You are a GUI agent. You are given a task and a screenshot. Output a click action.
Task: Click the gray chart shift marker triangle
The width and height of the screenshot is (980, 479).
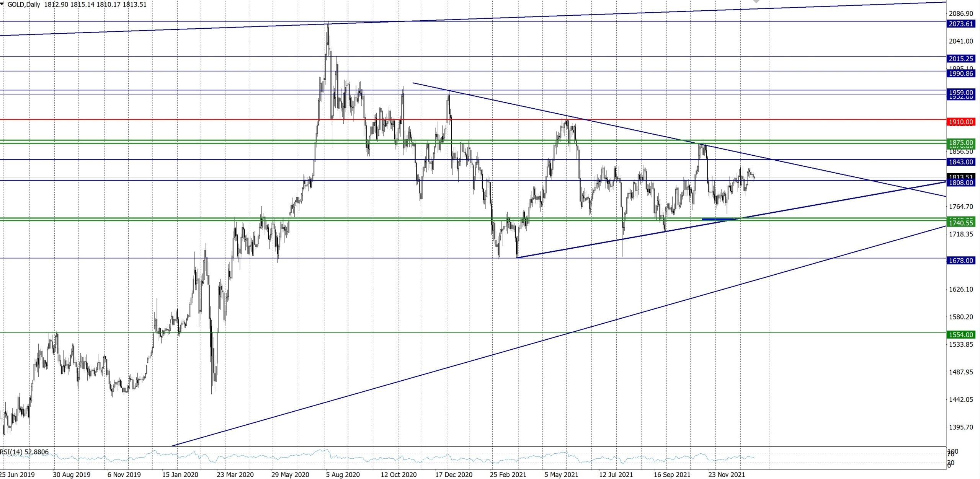coord(756,2)
